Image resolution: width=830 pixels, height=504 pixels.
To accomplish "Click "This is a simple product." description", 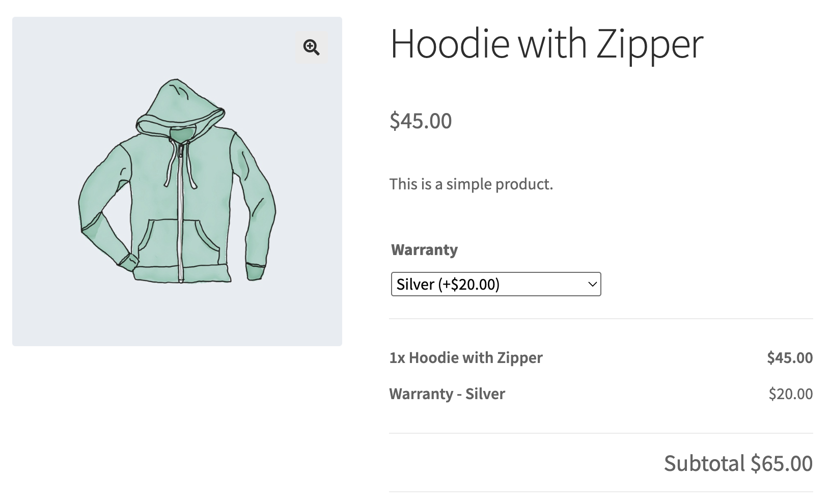I will coord(471,184).
